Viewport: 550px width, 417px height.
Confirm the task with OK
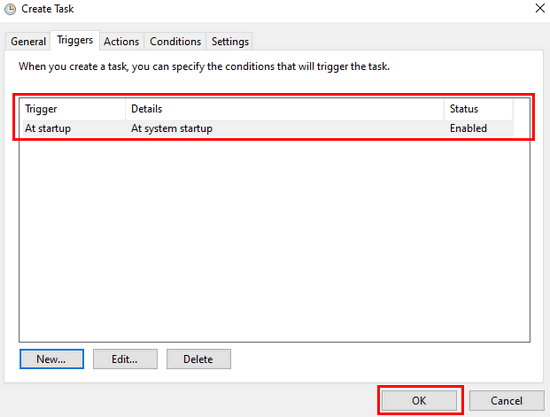point(419,401)
